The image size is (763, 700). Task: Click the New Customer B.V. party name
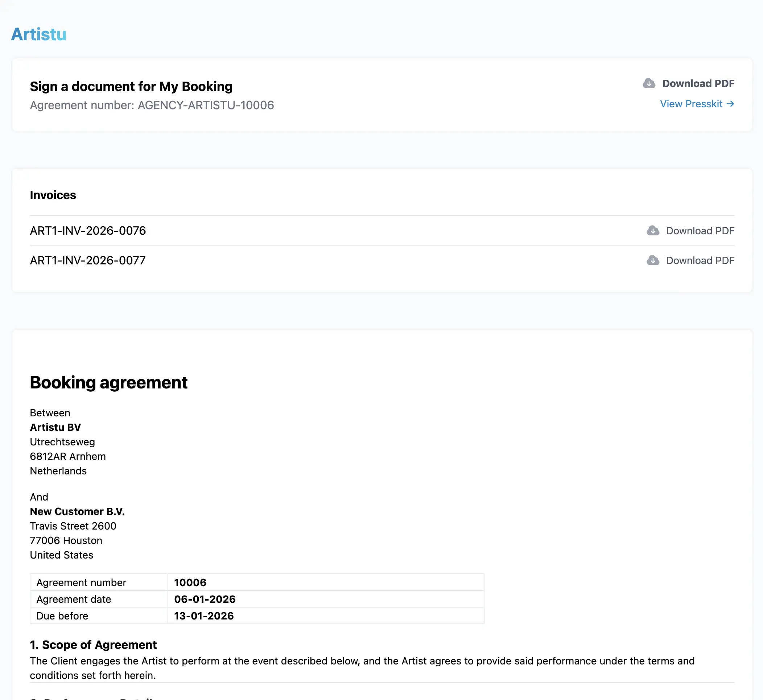click(77, 511)
